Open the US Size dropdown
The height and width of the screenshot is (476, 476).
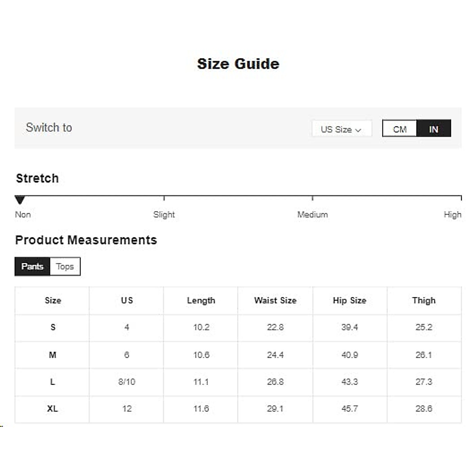point(341,129)
